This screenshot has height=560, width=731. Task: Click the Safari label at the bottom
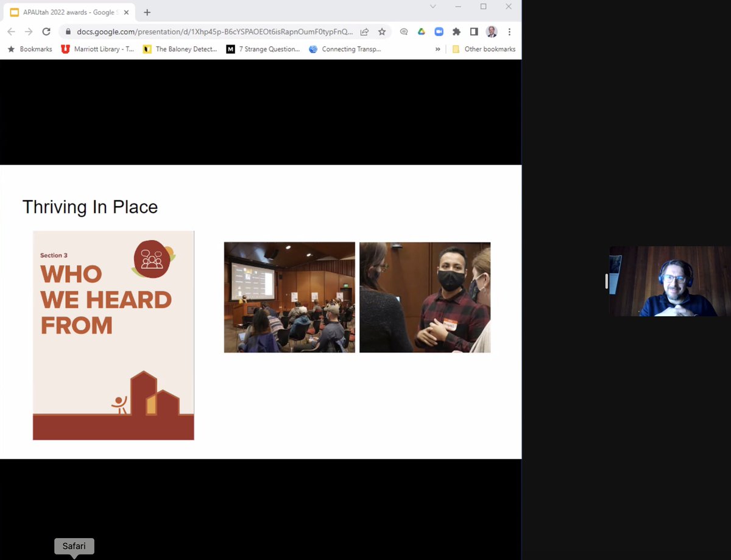click(73, 546)
